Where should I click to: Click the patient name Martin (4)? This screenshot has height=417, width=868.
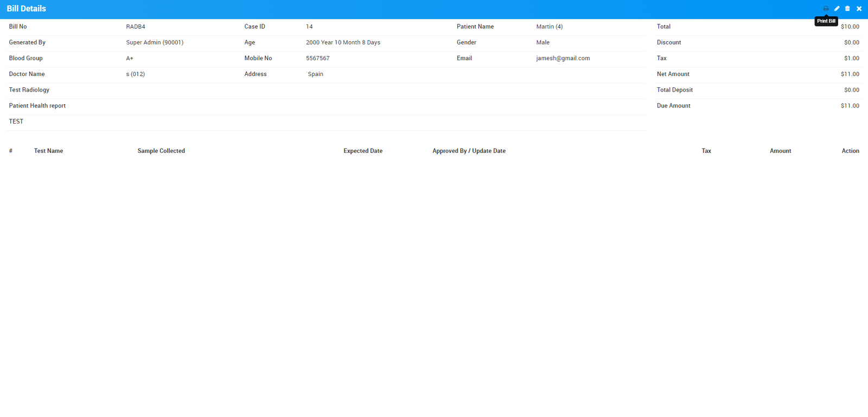click(x=549, y=27)
